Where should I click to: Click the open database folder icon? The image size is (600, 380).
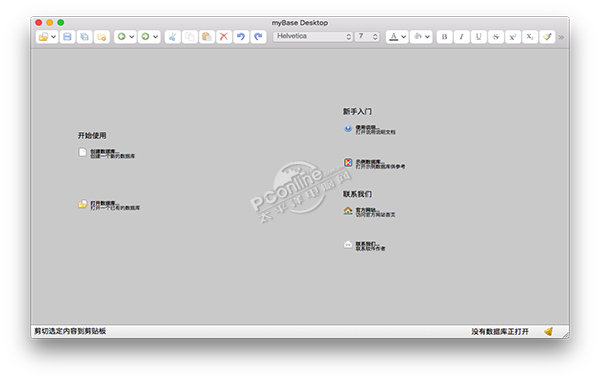[x=43, y=37]
